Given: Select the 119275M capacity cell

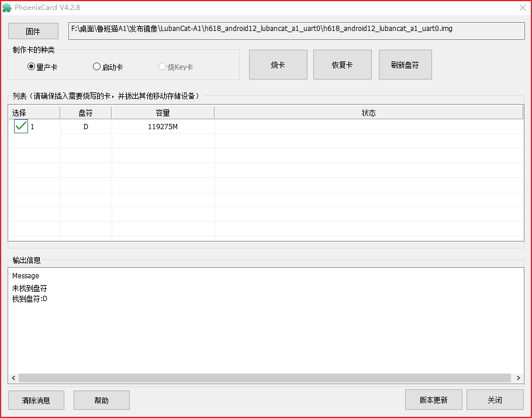Looking at the screenshot, I should tap(163, 126).
